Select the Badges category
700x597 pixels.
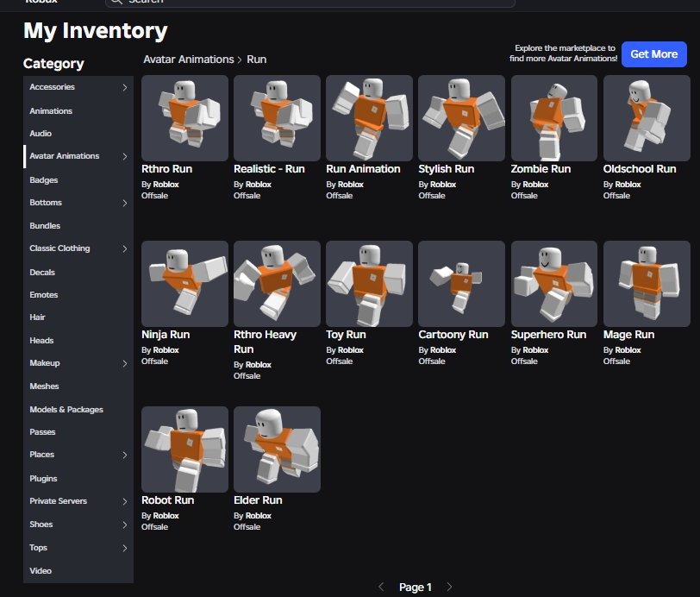point(44,179)
